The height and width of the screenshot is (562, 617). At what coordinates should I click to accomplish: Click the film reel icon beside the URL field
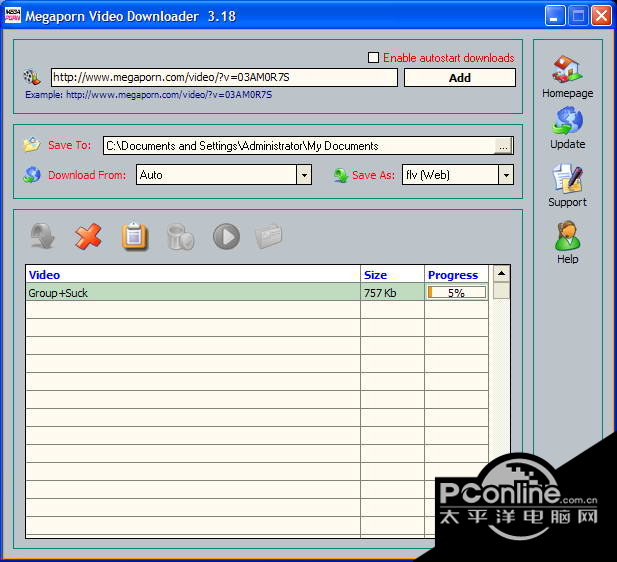point(32,77)
